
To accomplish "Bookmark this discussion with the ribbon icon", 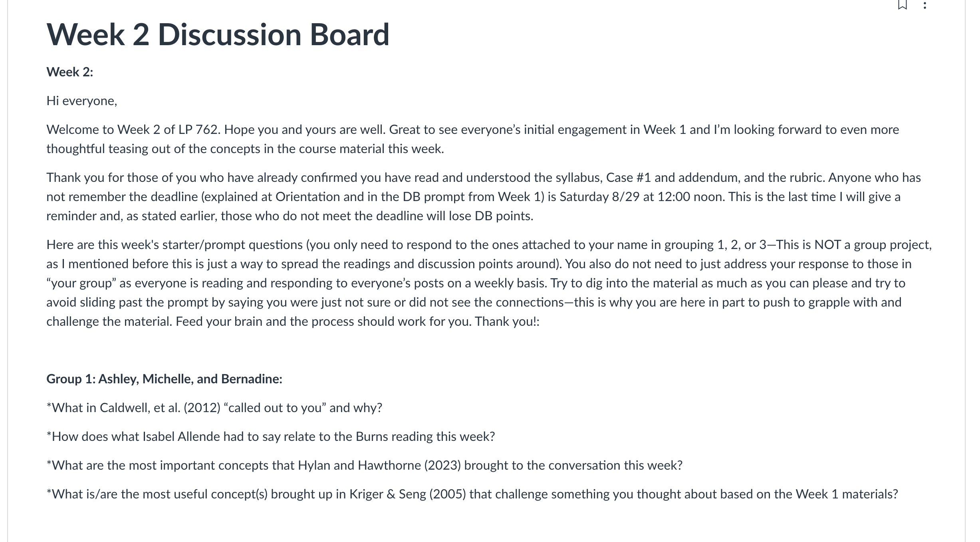I will (x=902, y=5).
